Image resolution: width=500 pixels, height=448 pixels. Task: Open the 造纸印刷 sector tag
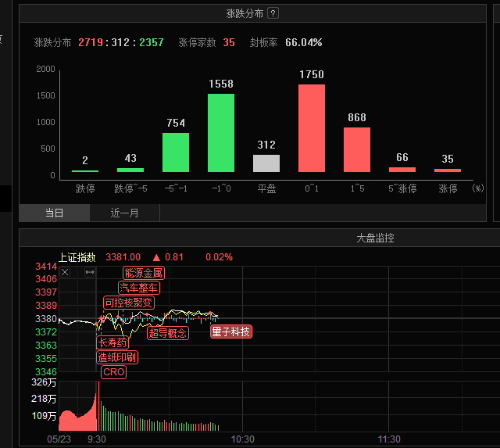[x=117, y=357]
